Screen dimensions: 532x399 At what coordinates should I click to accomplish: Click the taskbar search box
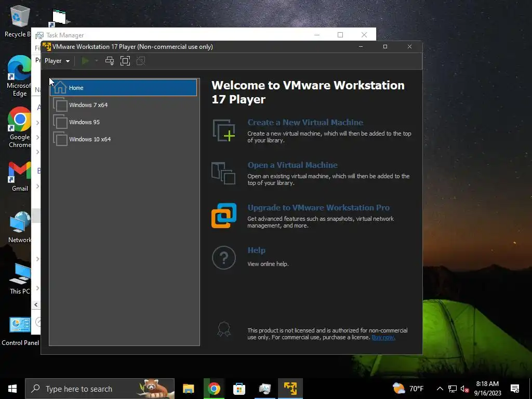100,389
